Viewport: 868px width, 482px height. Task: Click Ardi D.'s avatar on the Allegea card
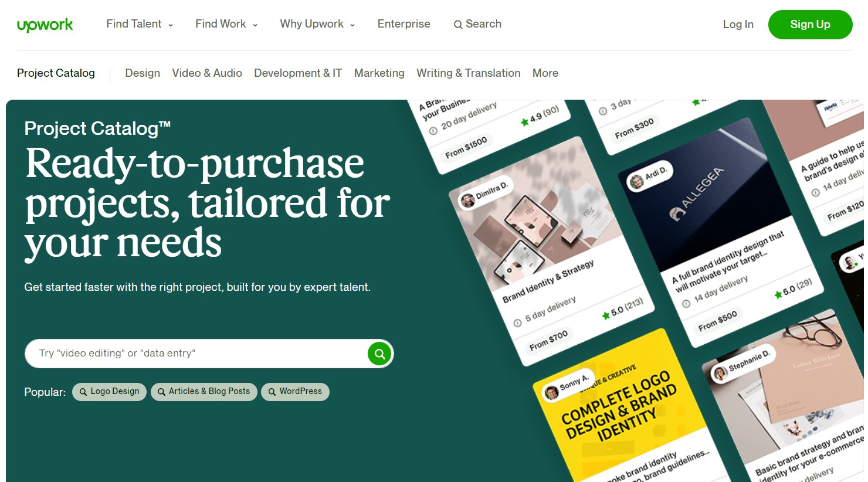pos(636,182)
